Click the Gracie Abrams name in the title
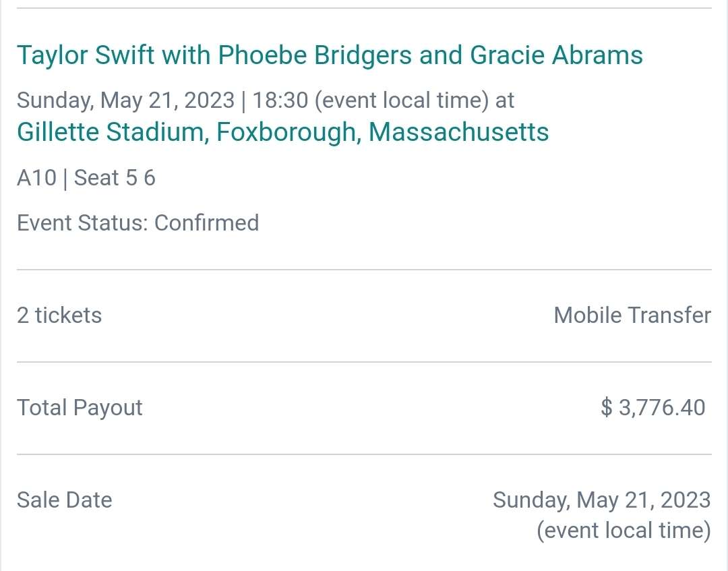The image size is (728, 571). (x=556, y=55)
